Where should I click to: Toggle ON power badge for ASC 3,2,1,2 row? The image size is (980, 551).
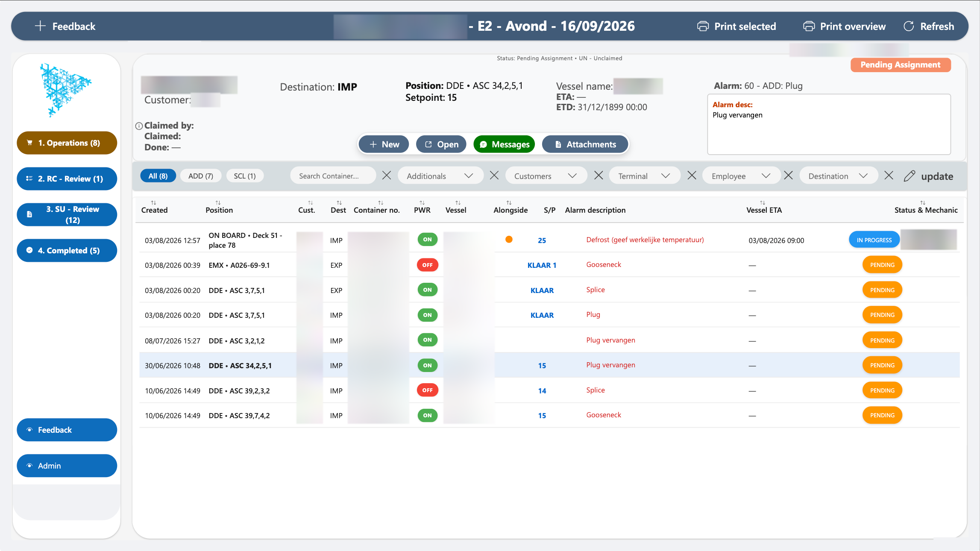(x=428, y=340)
